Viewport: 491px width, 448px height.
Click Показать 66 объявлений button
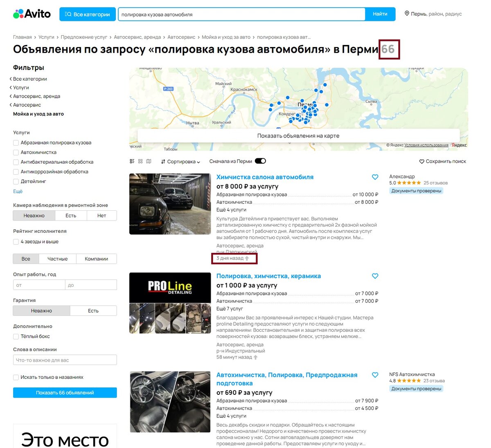pyautogui.click(x=65, y=393)
